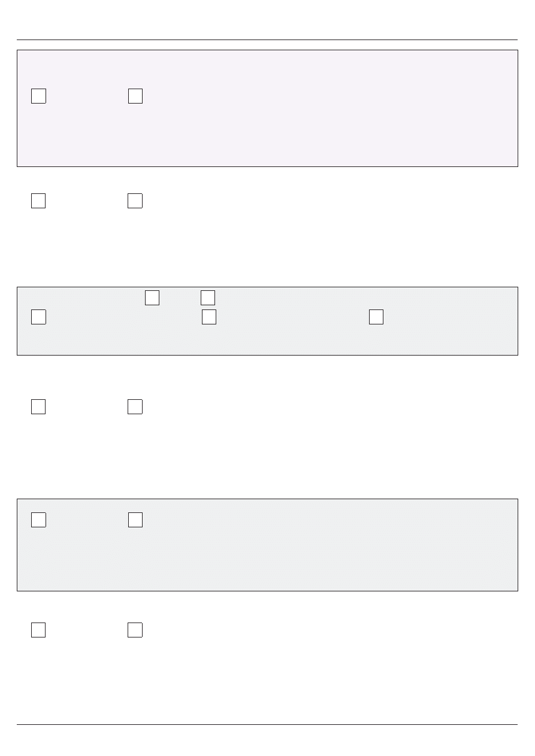Check left box below the lower gray panel
535x756 pixels.
[38, 630]
